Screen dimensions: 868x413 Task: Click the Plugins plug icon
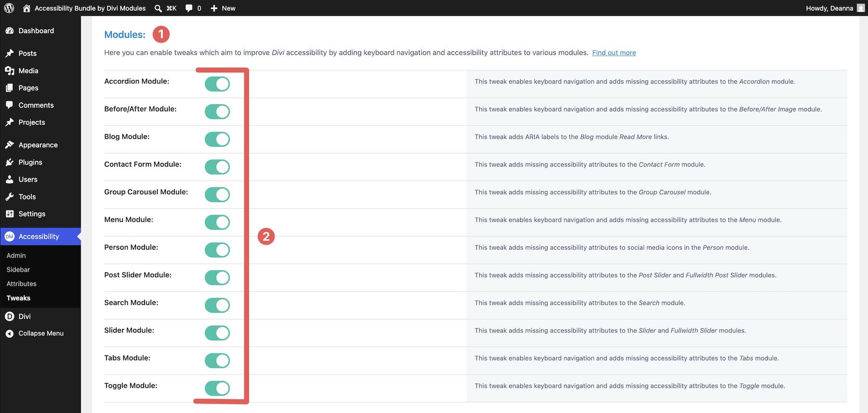click(x=10, y=162)
